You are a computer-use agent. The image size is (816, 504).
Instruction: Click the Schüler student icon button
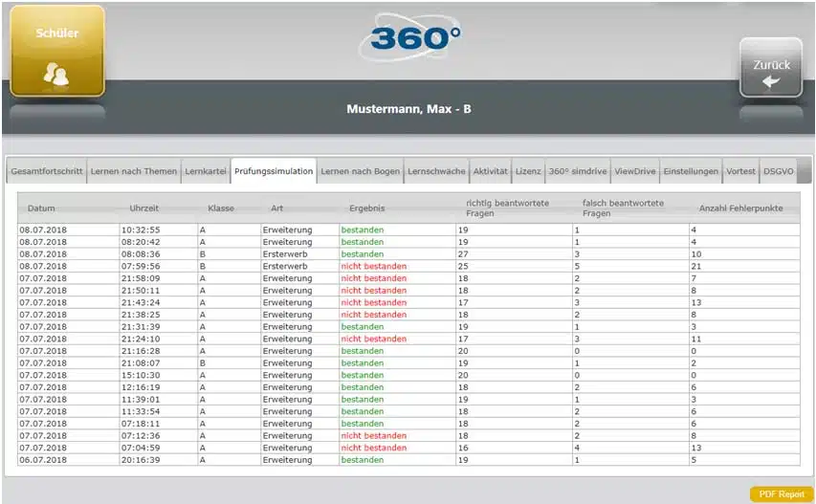pyautogui.click(x=57, y=51)
